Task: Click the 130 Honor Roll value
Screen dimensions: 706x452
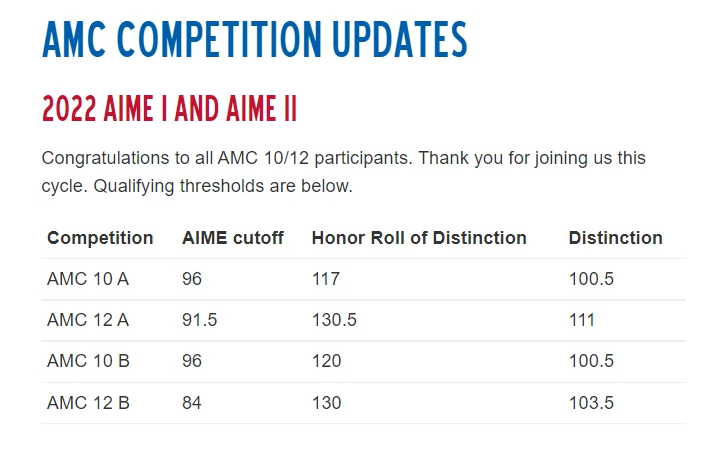Action: point(327,403)
